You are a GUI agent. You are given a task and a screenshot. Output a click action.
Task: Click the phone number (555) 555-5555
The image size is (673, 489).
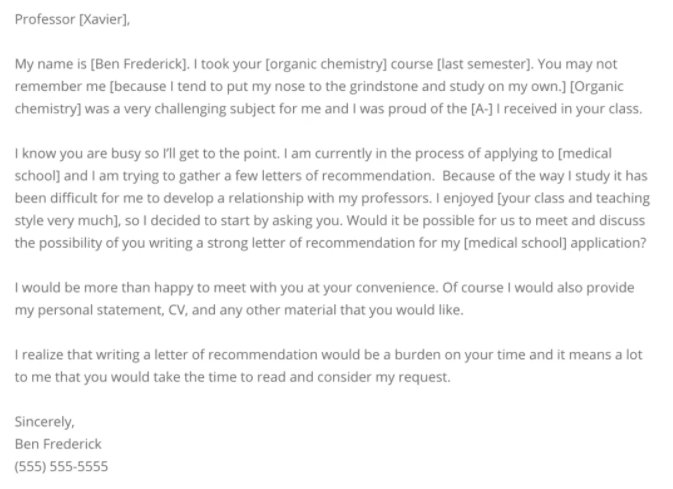pos(61,467)
